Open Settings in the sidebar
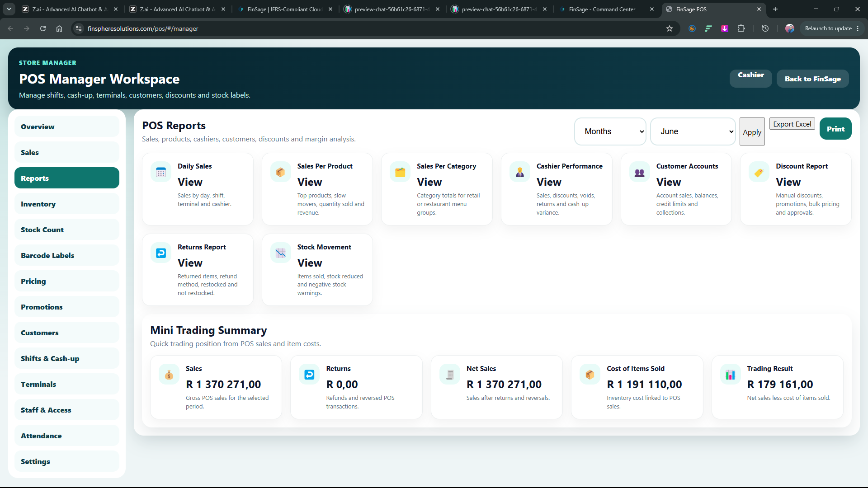This screenshot has height=488, width=868. click(x=67, y=461)
